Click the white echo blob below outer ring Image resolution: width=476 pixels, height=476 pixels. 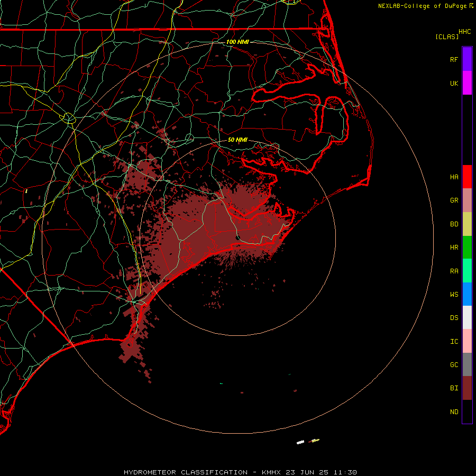coord(300,442)
